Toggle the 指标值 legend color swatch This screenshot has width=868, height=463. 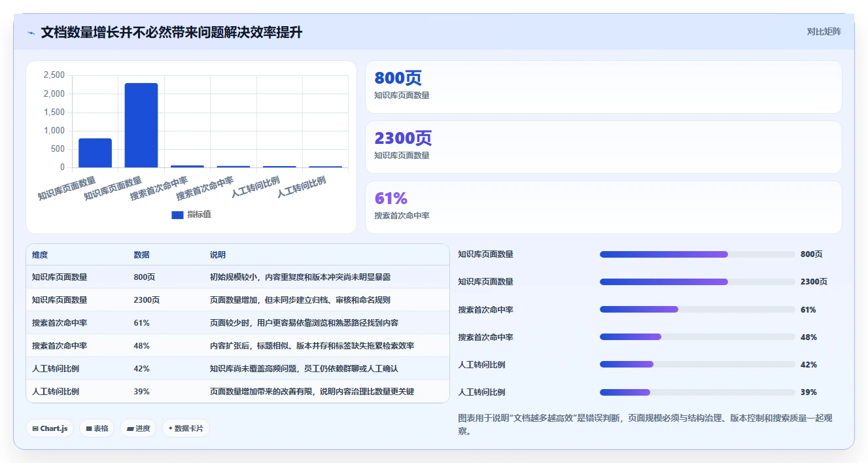click(177, 214)
